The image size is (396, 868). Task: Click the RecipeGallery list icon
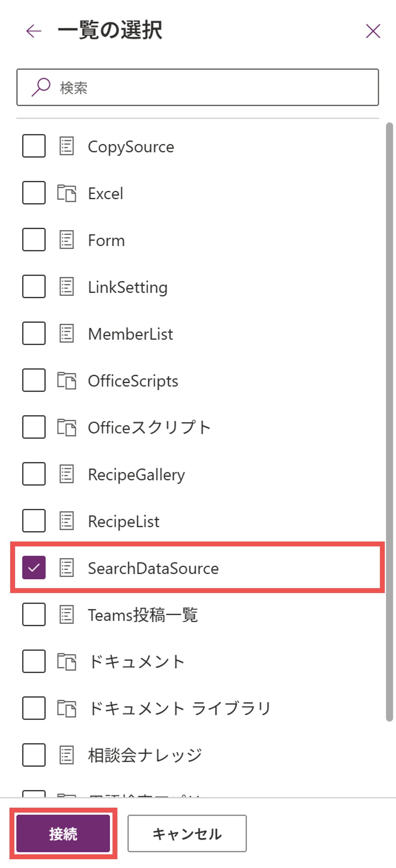67,474
